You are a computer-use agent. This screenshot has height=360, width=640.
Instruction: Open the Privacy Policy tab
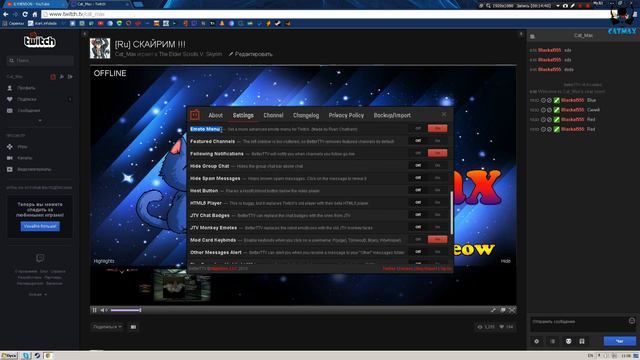click(346, 115)
